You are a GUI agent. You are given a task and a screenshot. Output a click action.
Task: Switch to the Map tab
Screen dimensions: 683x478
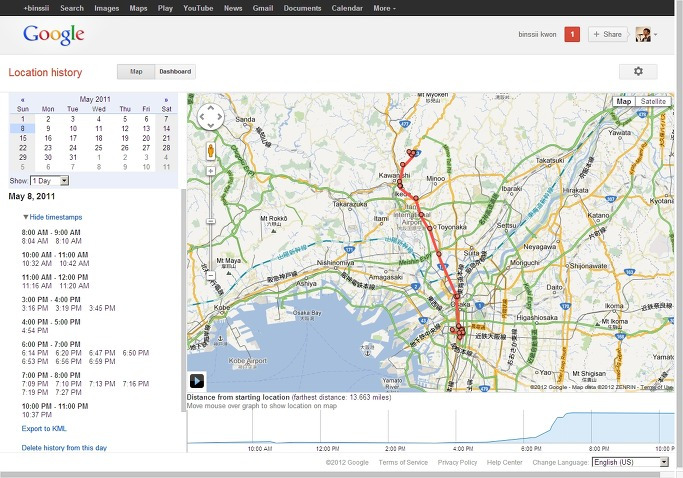pyautogui.click(x=136, y=71)
